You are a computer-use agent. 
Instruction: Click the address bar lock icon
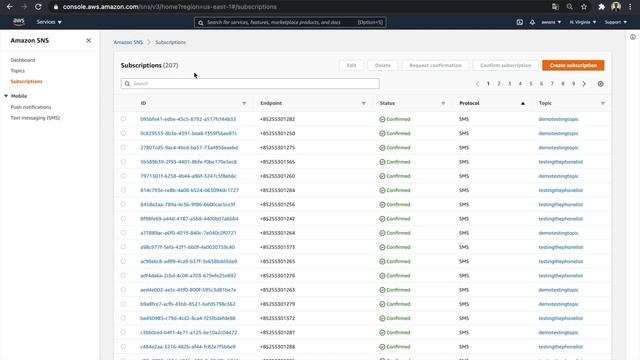[x=56, y=7]
